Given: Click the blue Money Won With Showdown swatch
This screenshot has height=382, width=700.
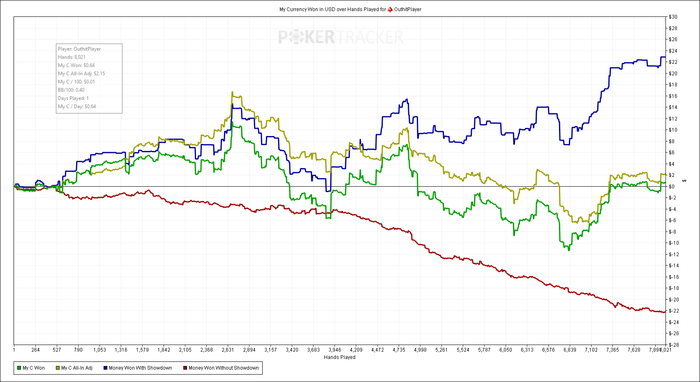Looking at the screenshot, I should 105,368.
